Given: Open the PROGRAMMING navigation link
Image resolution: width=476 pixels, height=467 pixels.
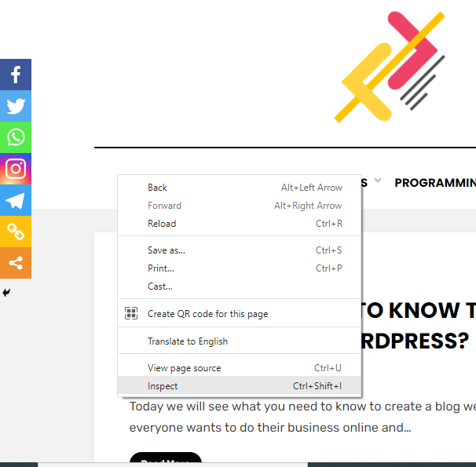Looking at the screenshot, I should coord(435,183).
